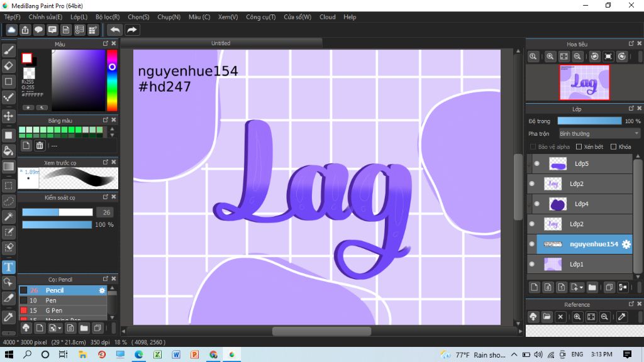Select the Eyedropper tool
This screenshot has width=644, height=362.
9,317
